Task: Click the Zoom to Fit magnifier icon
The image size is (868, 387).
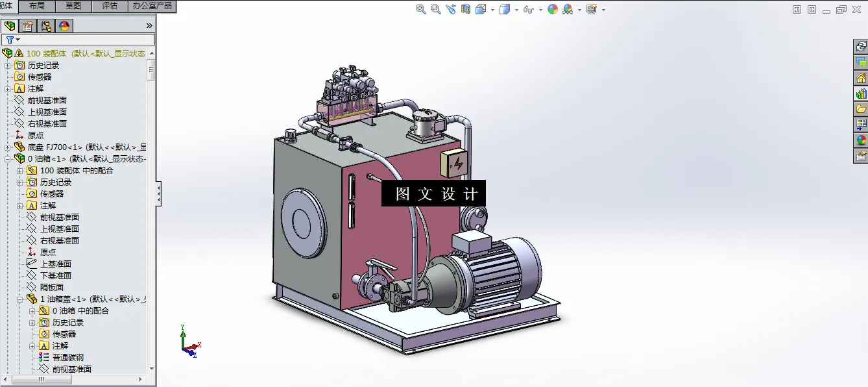Action: 421,9
